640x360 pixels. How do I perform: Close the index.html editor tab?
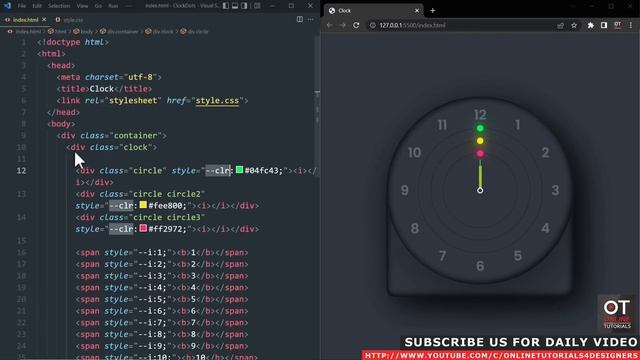point(44,19)
